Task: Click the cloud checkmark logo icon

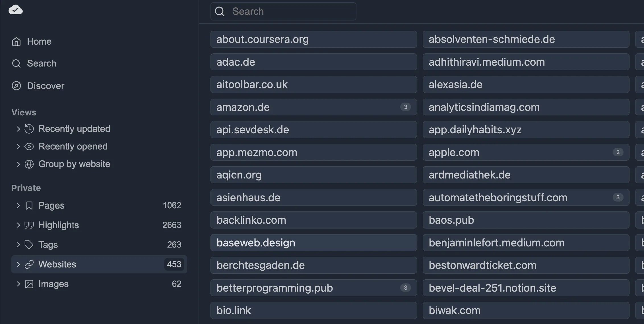Action: click(16, 10)
